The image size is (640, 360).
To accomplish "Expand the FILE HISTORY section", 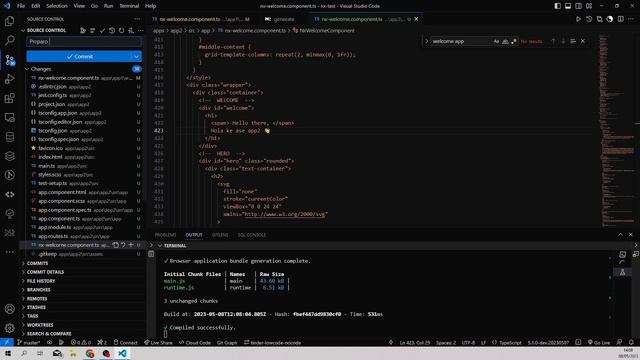I will click(41, 281).
